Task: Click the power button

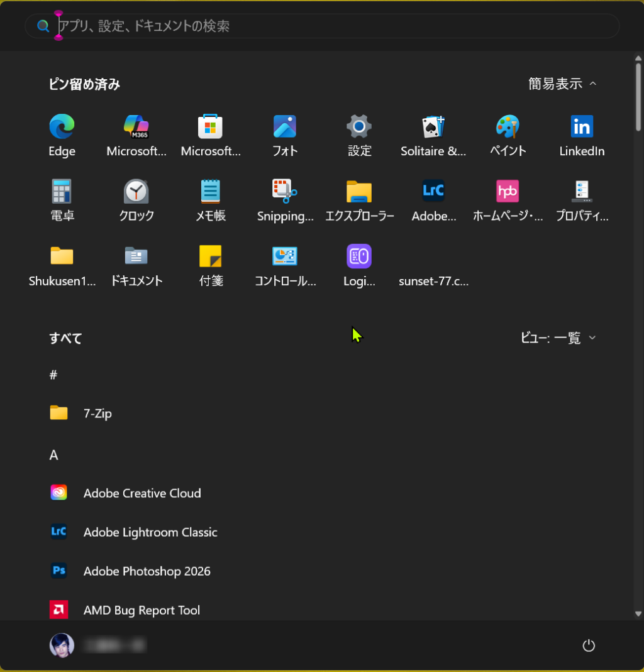Action: [x=589, y=646]
